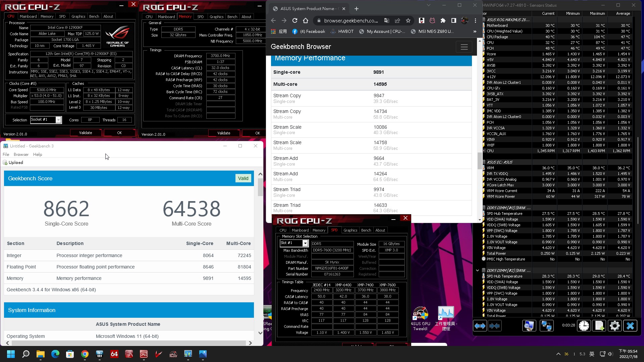Select Stream Copy Multi-core score 14734
The width and height of the screenshot is (644, 362).
[x=380, y=111]
